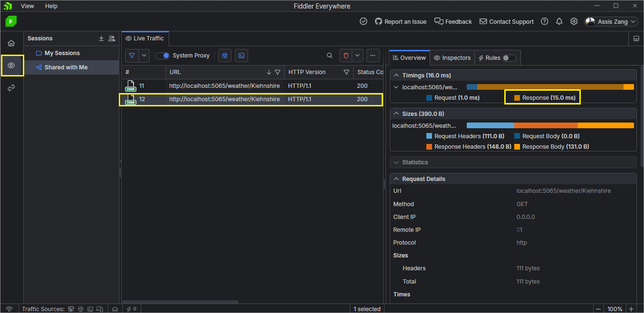Open the terminal capture icon in the toolbar
This screenshot has width=644, height=313.
pyautogui.click(x=241, y=56)
